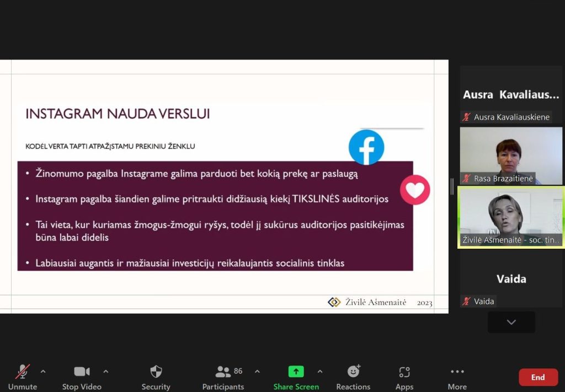This screenshot has width=565, height=392.
Task: Click the 2023 year in slide footer
Action: point(424,303)
